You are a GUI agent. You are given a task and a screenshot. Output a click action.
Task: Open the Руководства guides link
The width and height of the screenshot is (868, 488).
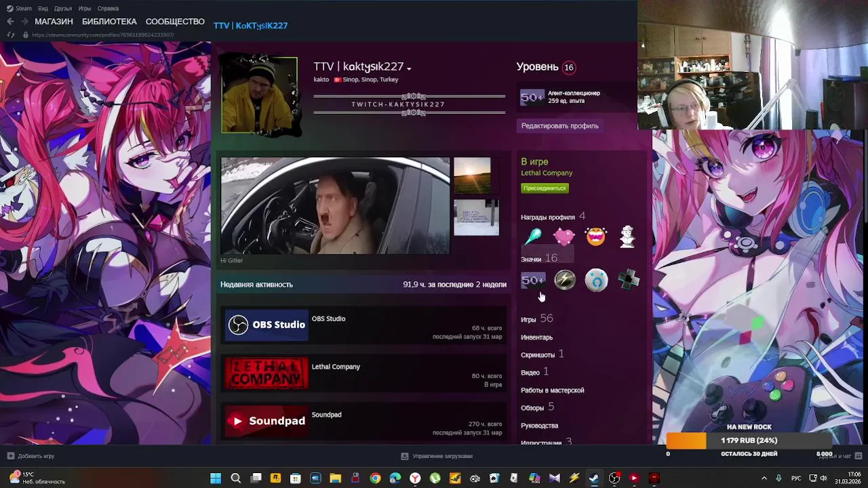(539, 425)
